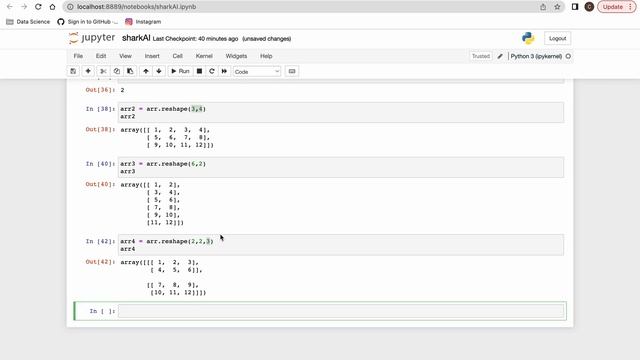The width and height of the screenshot is (640, 360).
Task: Click the (unsaved changes) status text
Action: pyautogui.click(x=267, y=39)
